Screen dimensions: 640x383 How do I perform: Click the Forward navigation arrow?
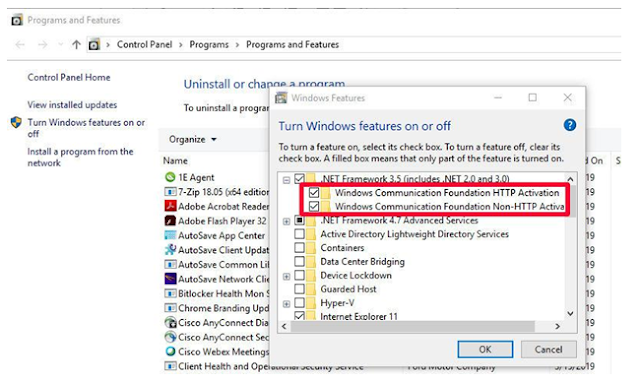(42, 44)
